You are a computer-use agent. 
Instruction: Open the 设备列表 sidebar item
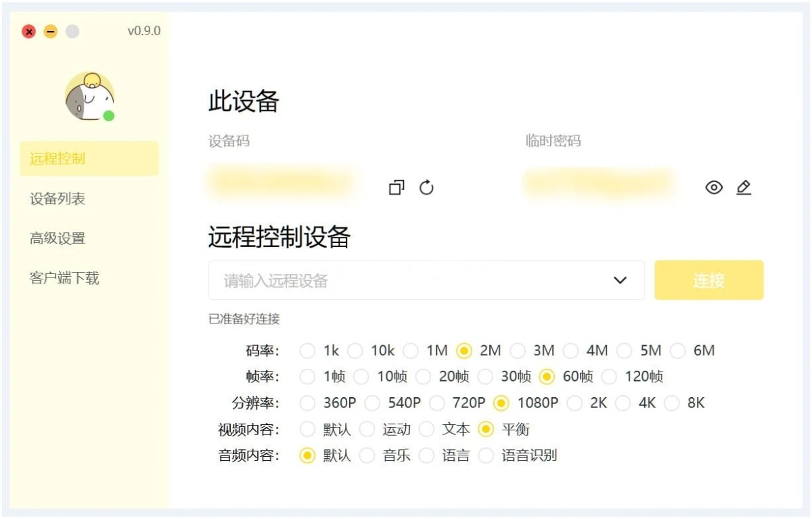58,199
